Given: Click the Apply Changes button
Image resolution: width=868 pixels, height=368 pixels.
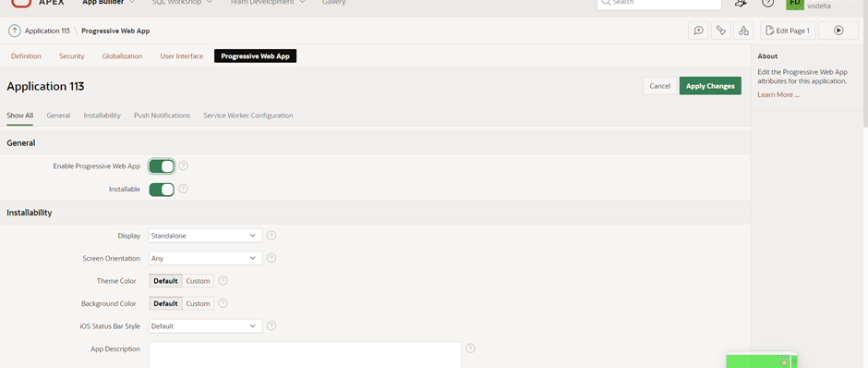Looking at the screenshot, I should (x=710, y=86).
